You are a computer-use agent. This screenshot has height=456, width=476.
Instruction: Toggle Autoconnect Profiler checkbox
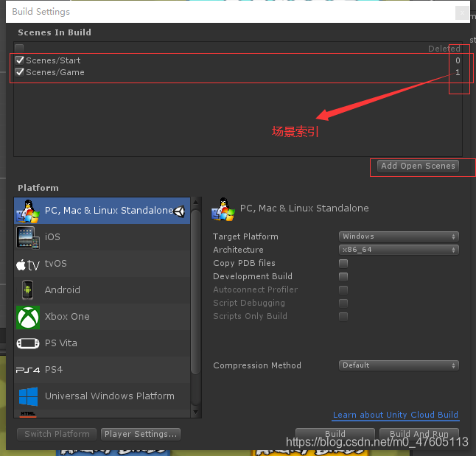coord(343,290)
